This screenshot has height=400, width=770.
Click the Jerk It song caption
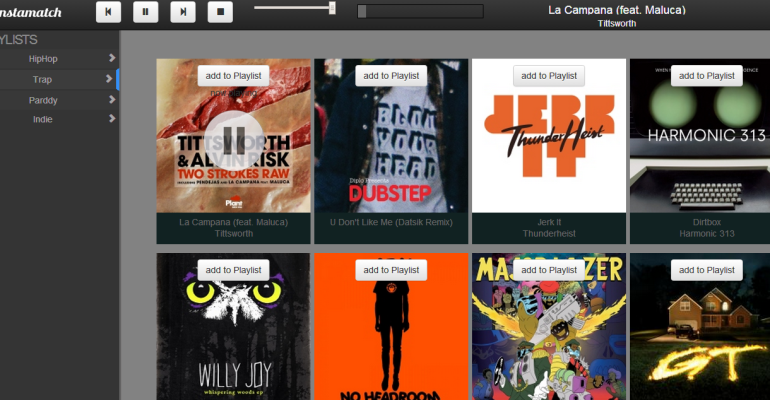[x=549, y=222]
